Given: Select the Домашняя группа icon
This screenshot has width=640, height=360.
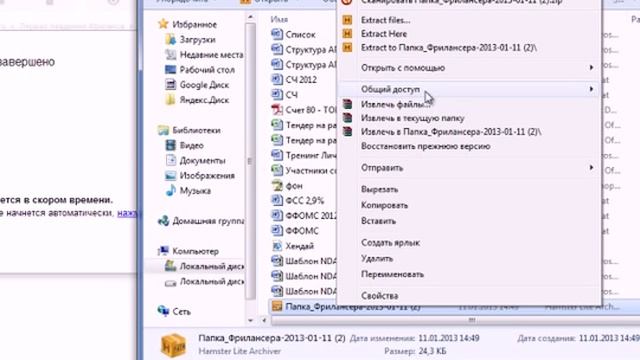Looking at the screenshot, I should (x=163, y=221).
